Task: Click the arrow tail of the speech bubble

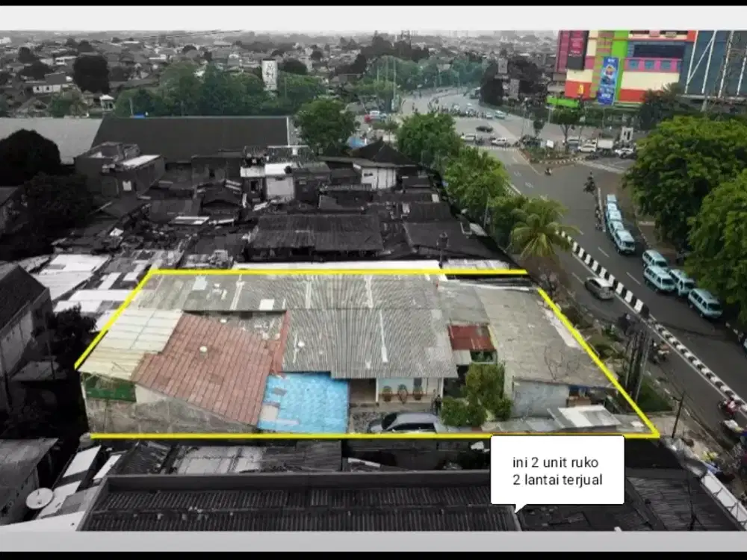Action: pos(519,509)
